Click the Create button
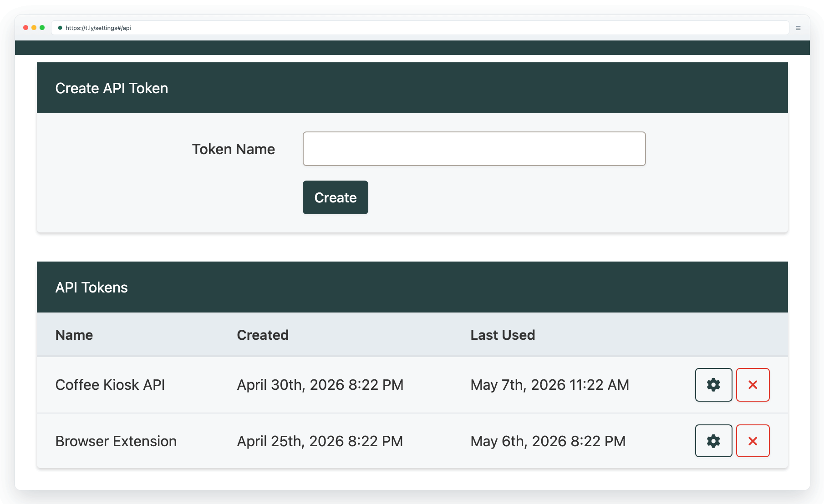The height and width of the screenshot is (504, 824). tap(335, 197)
